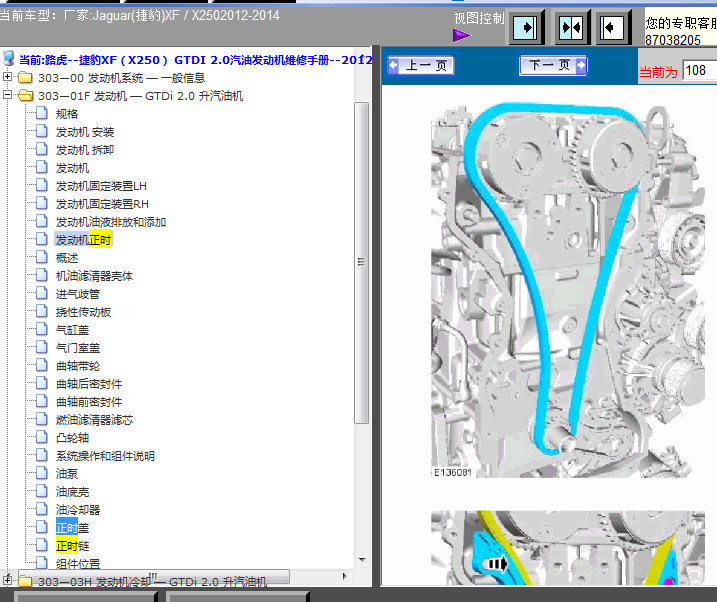Screen dimensions: 717x602
Task: Open the 气门室盖 document
Action: pyautogui.click(x=78, y=348)
